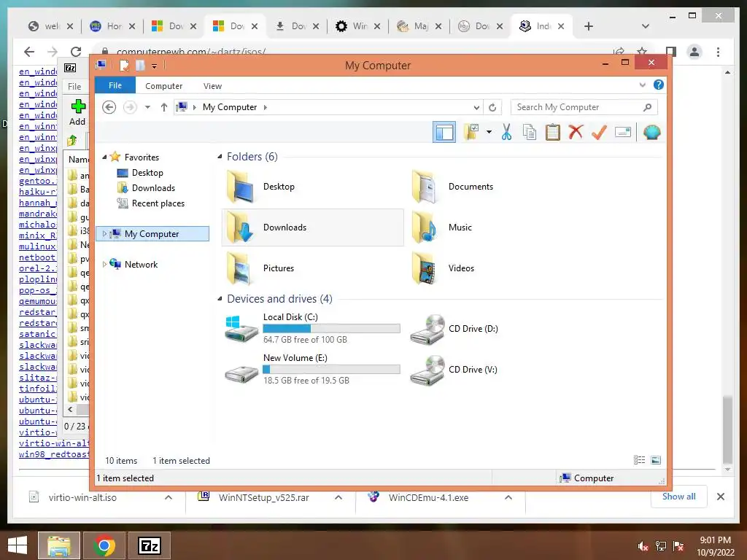Screen dimensions: 747x560
Task: Open the win98_redtoast link in browser
Action: pos(54,454)
